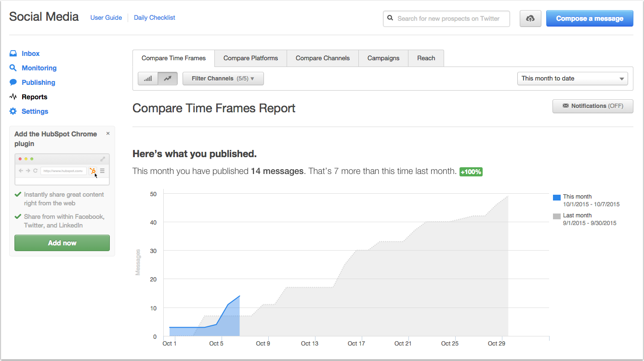644x361 pixels.
Task: Click the cloud upload icon button
Action: tap(530, 18)
